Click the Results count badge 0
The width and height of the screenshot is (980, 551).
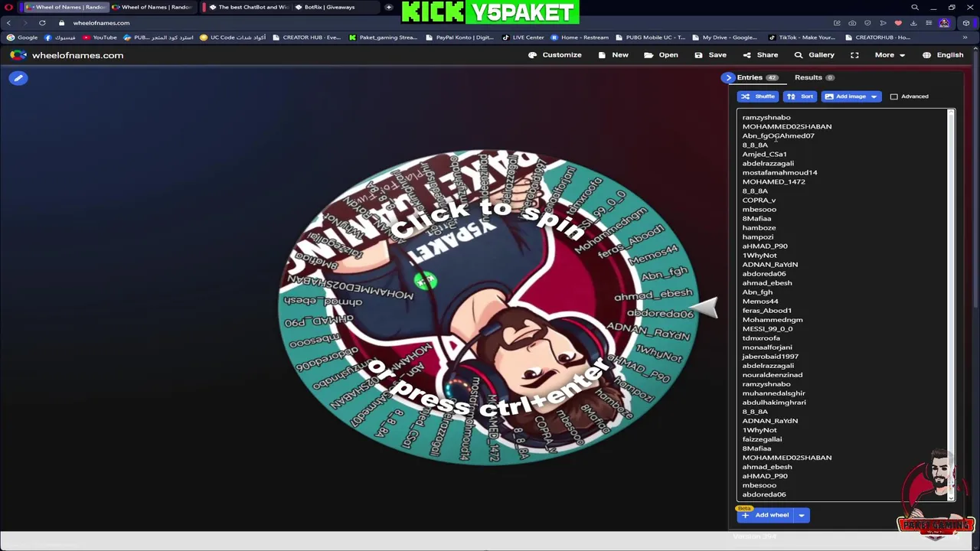tap(829, 77)
